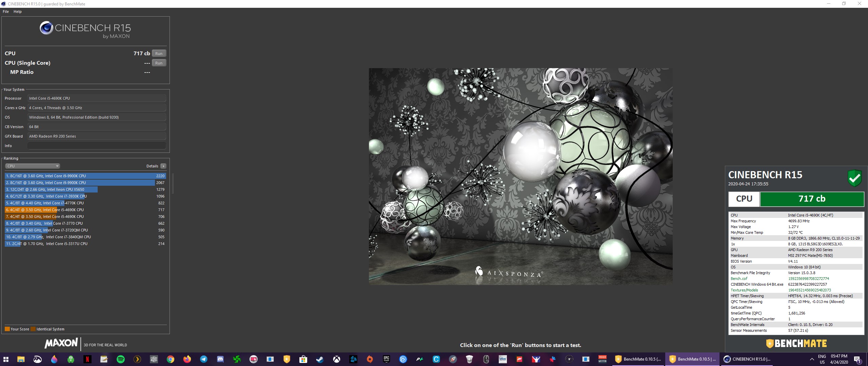
Task: Launch Spotify from the taskbar
Action: tap(121, 359)
